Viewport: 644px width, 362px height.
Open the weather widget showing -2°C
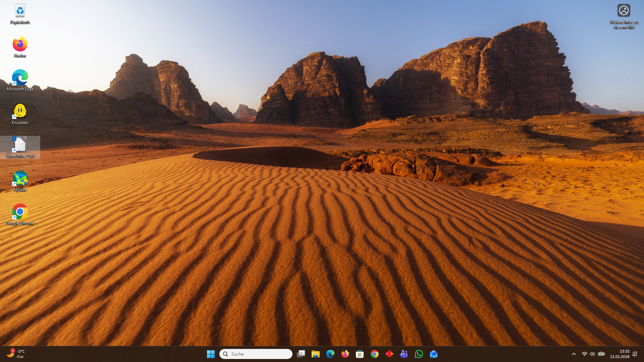16,354
